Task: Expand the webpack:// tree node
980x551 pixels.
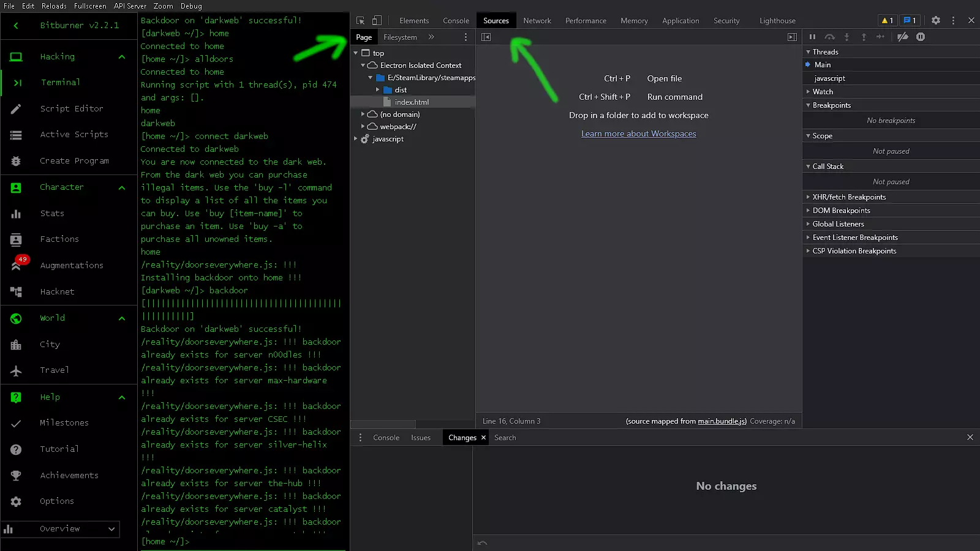Action: coord(363,127)
